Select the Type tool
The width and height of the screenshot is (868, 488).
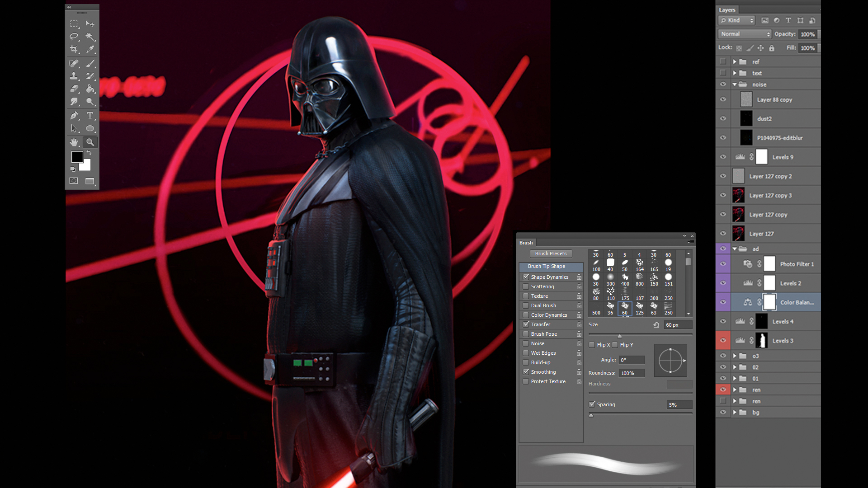coord(90,116)
